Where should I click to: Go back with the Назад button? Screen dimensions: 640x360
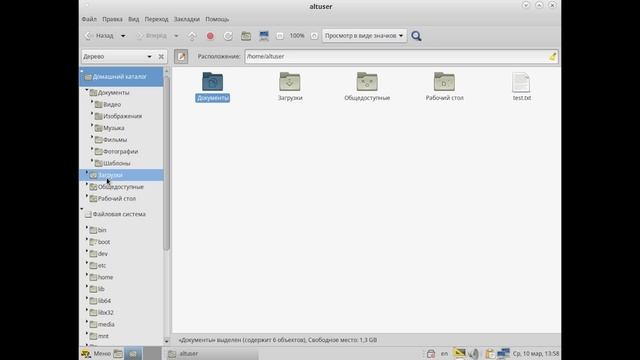coord(99,36)
